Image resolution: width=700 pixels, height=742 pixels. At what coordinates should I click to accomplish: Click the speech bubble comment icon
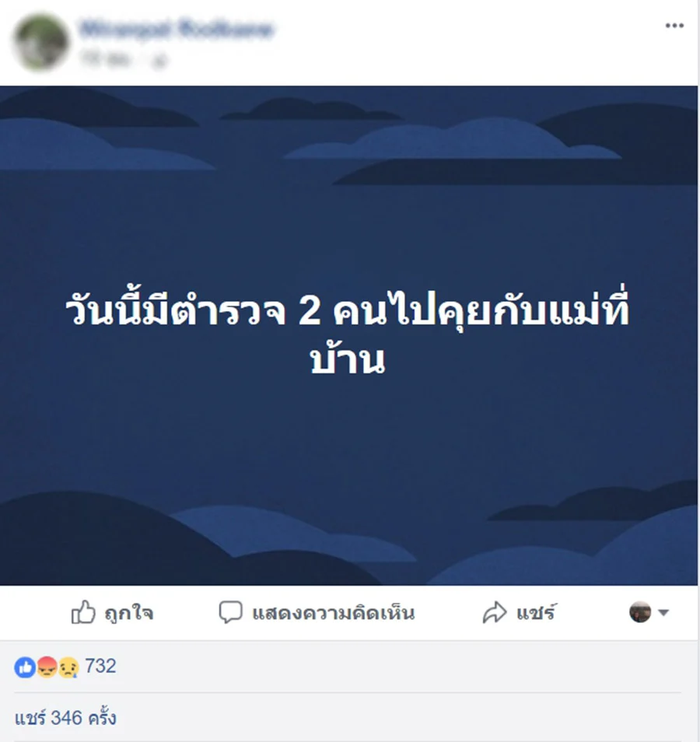click(230, 612)
